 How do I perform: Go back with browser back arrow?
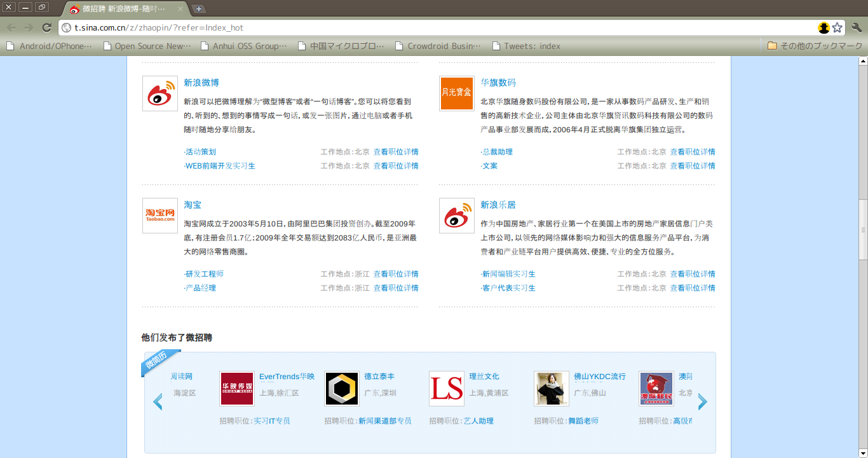coord(11,27)
